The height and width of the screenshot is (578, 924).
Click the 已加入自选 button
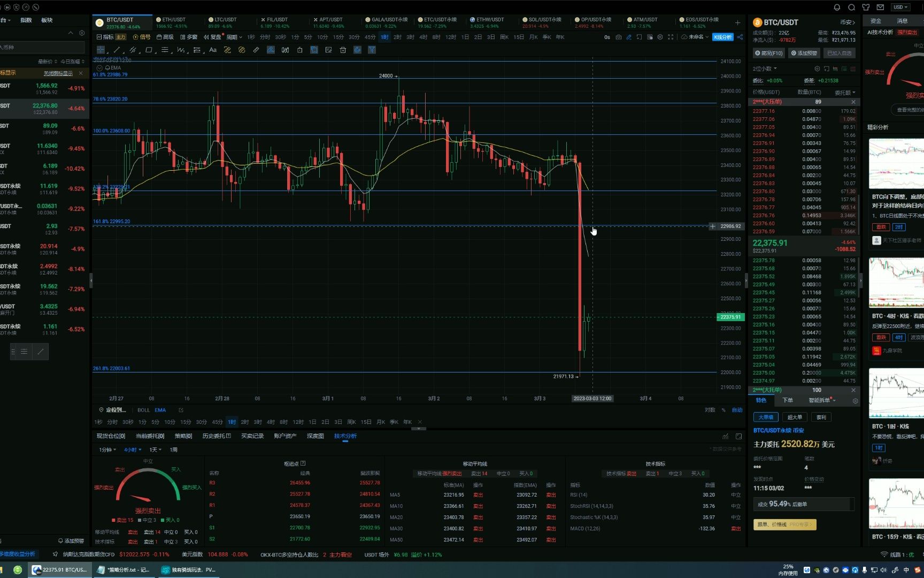click(x=840, y=53)
